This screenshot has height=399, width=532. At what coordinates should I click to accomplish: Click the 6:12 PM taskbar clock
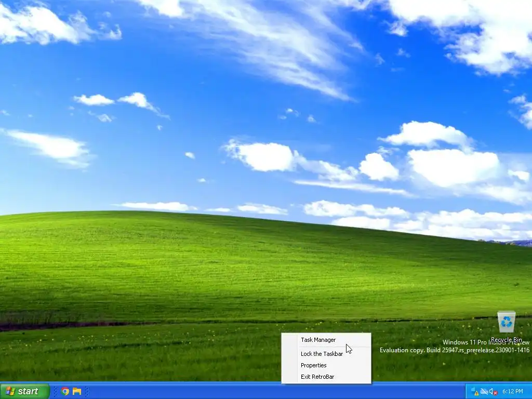513,392
